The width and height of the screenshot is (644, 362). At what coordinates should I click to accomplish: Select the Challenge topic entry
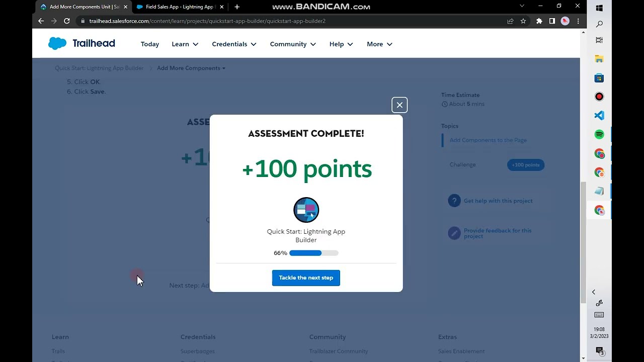pos(462,165)
